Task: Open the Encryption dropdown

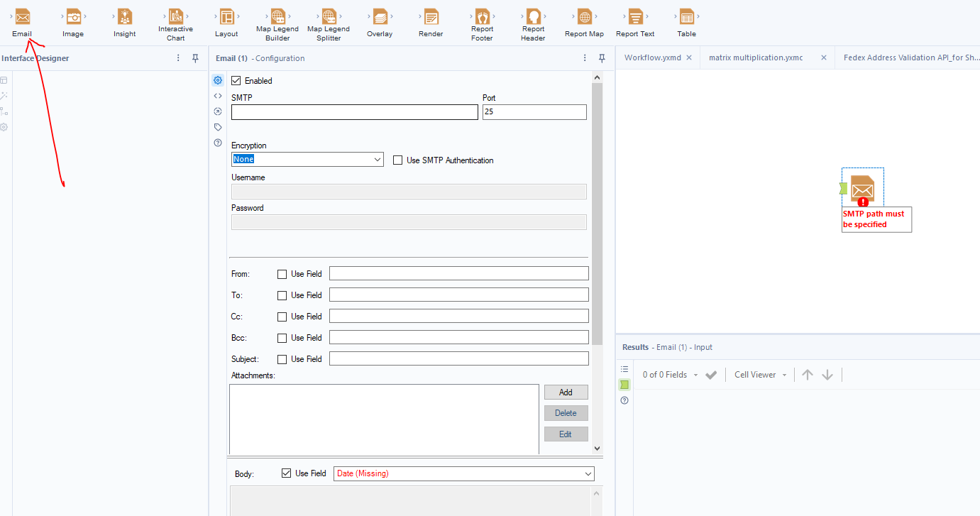Action: [378, 159]
